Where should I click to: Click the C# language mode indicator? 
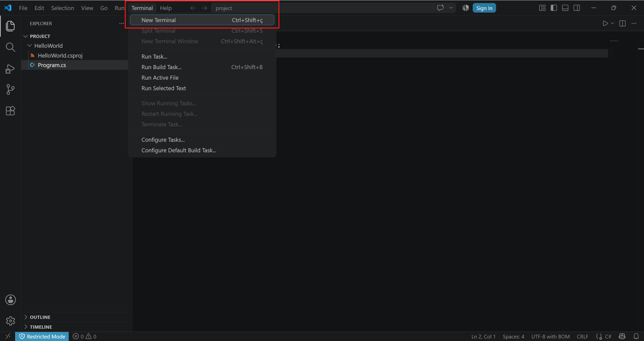coord(608,336)
